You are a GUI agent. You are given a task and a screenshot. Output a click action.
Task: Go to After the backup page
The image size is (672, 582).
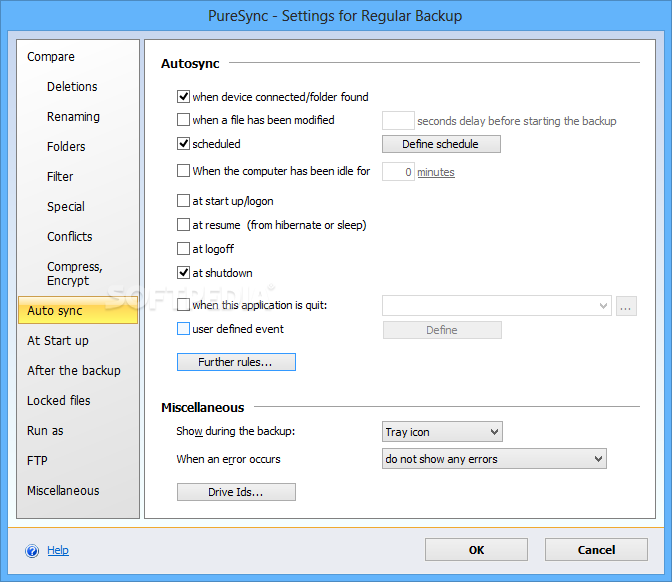coord(74,371)
